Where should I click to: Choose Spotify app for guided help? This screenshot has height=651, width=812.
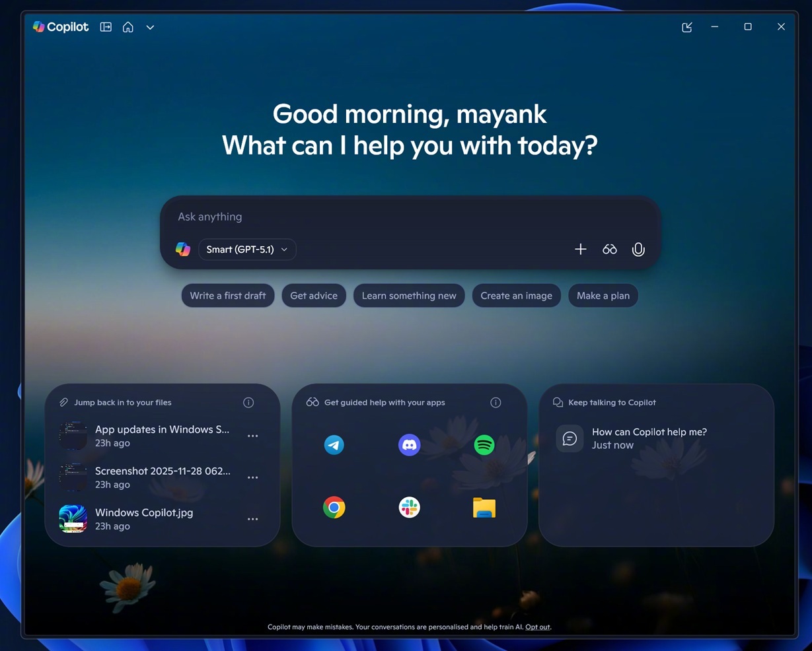coord(484,445)
